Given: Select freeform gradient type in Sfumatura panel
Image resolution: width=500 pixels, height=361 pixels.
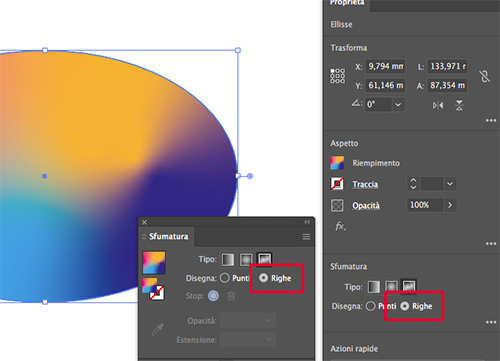Looking at the screenshot, I should coord(265,259).
